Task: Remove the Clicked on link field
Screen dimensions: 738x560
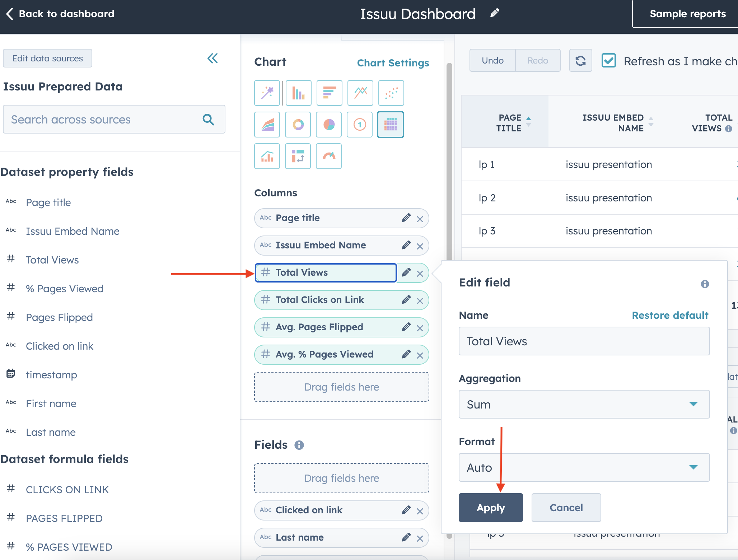Action: click(420, 511)
